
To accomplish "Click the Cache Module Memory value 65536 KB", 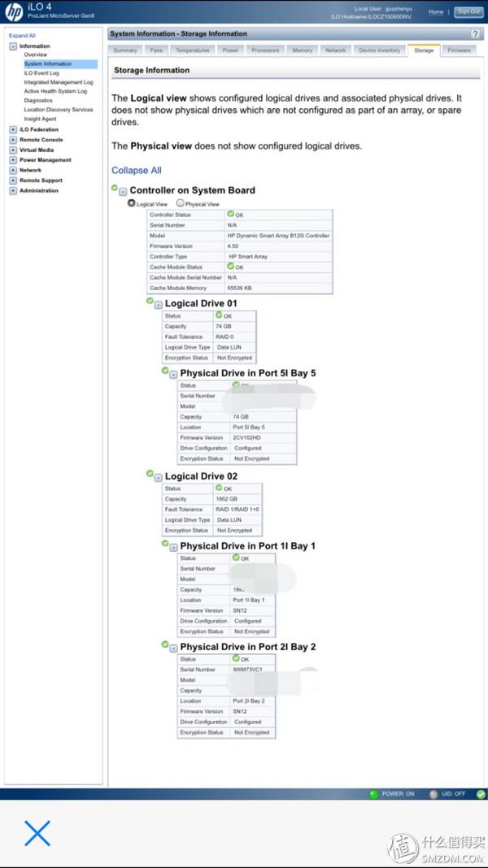I will click(x=240, y=288).
